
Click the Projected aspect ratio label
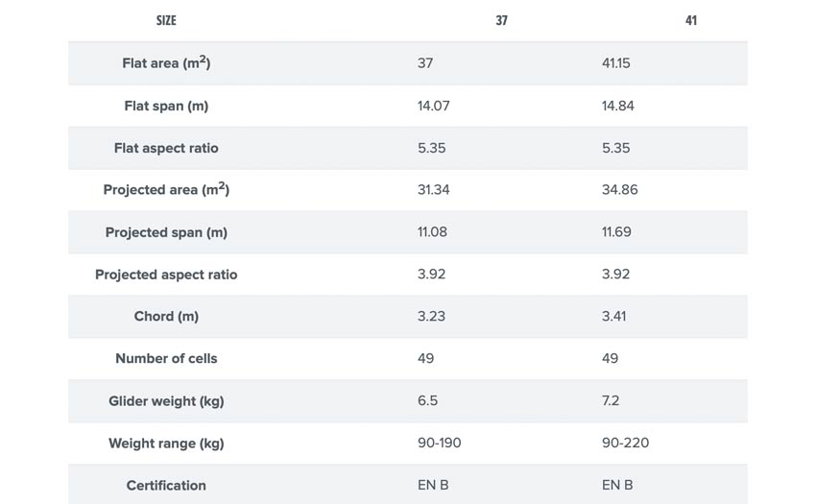(166, 275)
